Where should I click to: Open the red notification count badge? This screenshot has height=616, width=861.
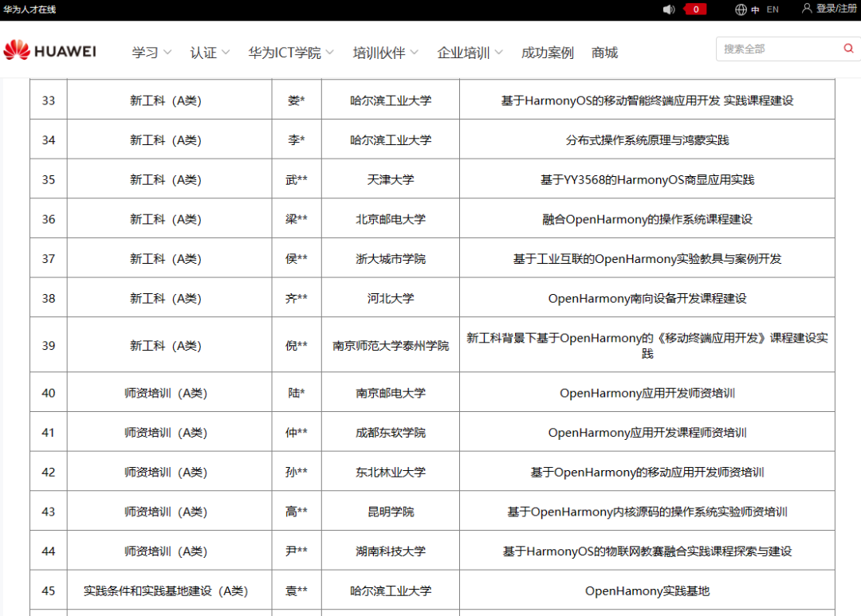[x=696, y=10]
